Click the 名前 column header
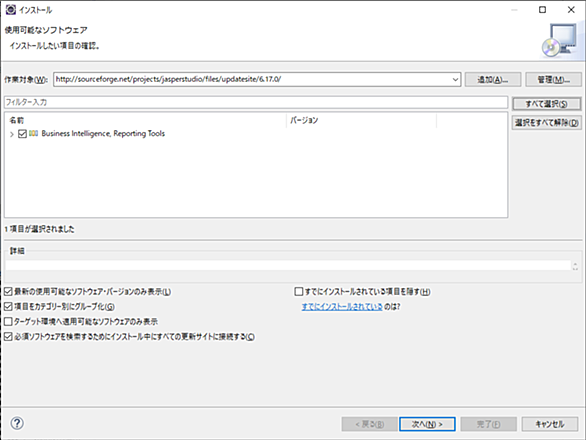The image size is (586, 440). coord(146,120)
